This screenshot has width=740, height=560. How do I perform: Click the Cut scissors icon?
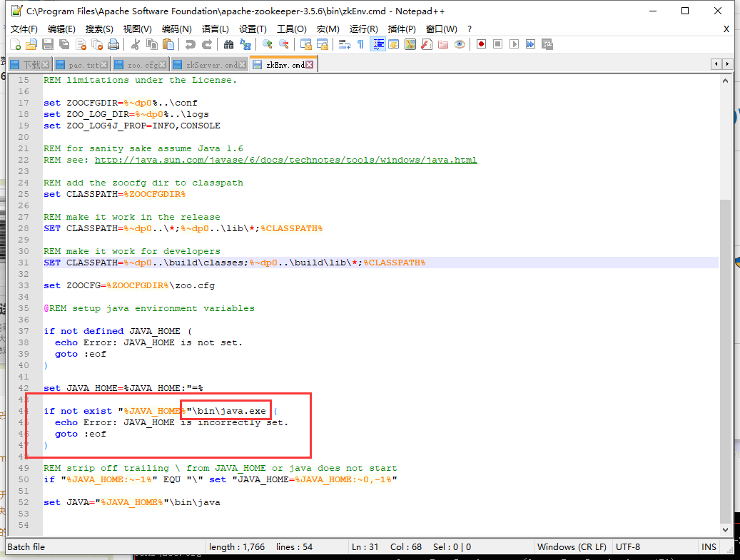[x=135, y=44]
